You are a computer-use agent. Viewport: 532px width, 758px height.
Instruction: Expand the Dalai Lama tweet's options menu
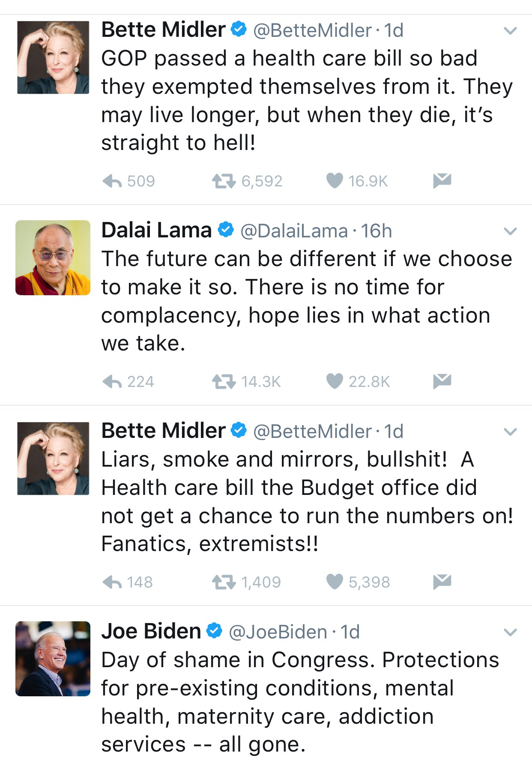(x=510, y=231)
